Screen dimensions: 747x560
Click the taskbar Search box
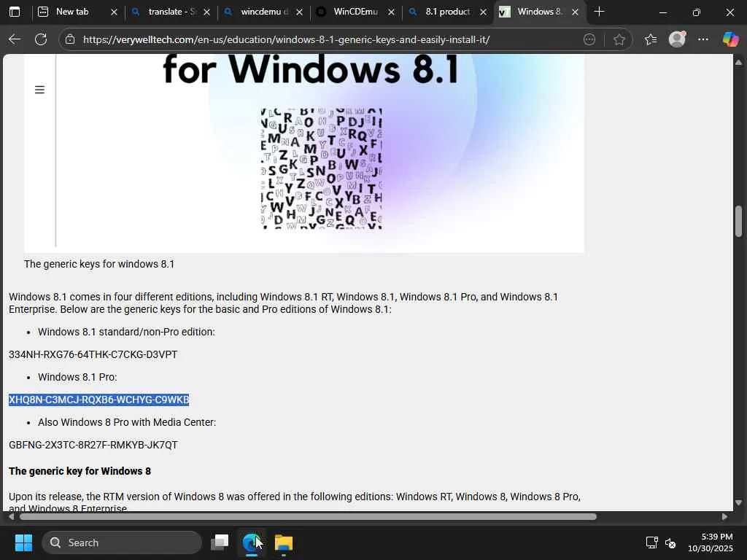(x=122, y=542)
